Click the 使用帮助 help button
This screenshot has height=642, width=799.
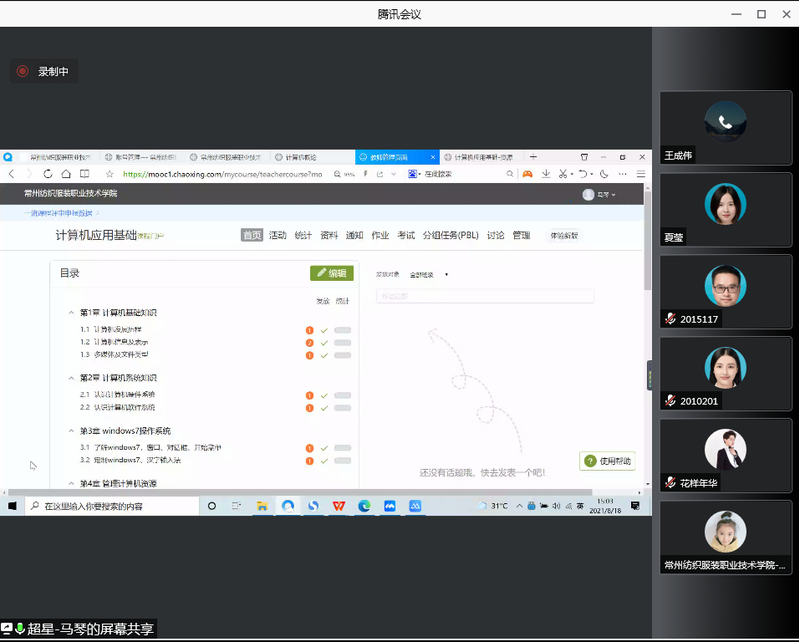(608, 461)
